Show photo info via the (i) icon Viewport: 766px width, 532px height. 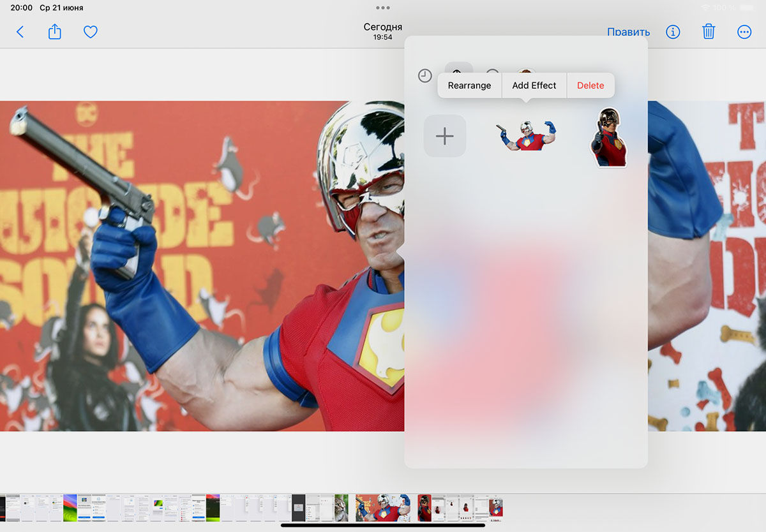coord(673,32)
